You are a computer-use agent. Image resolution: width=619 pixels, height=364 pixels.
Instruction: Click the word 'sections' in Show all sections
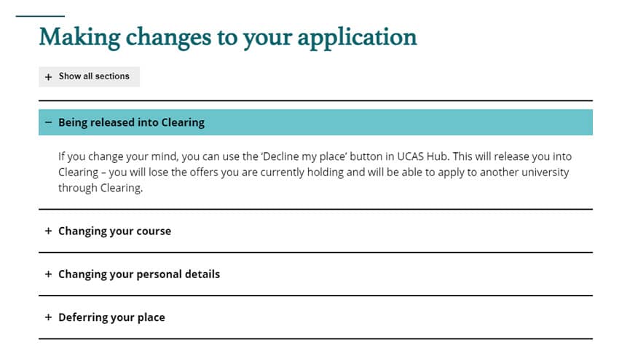coord(112,76)
